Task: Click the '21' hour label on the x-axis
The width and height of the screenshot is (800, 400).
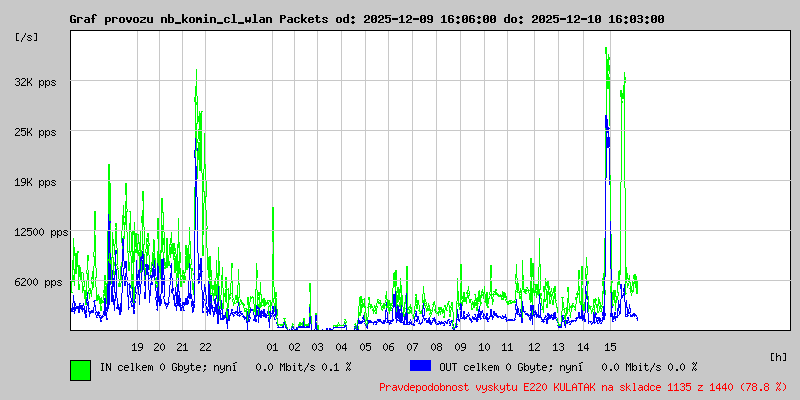Action: point(182,347)
